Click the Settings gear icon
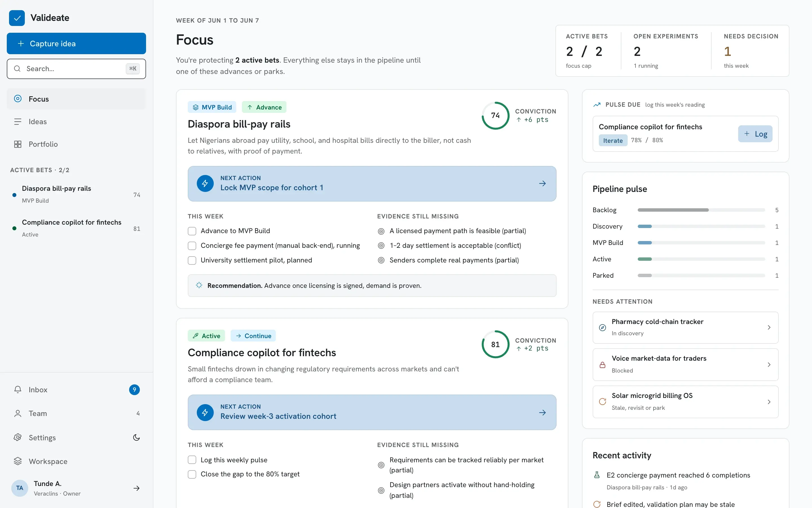Image resolution: width=812 pixels, height=508 pixels. 18,437
